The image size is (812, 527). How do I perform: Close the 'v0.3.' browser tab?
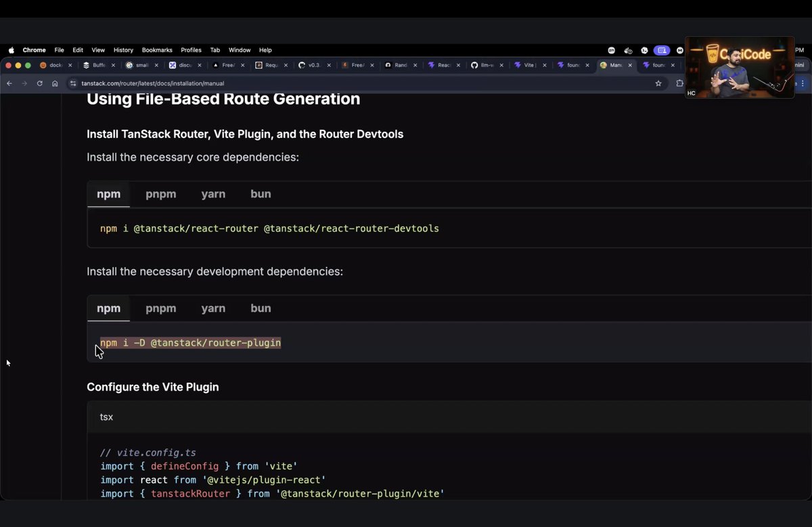pos(329,66)
